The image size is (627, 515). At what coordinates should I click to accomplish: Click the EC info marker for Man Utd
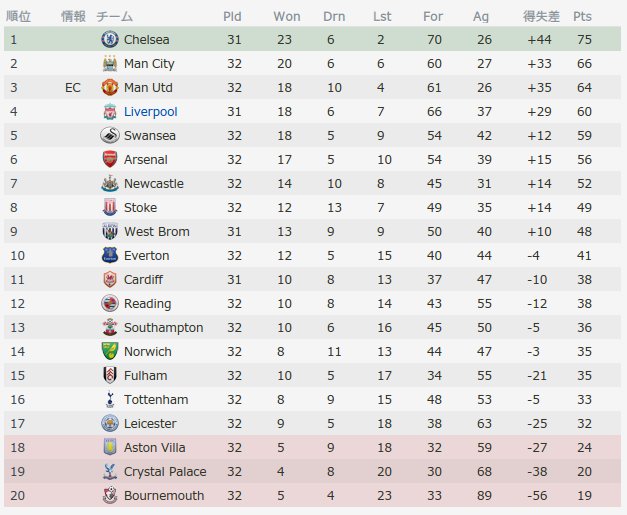tap(73, 88)
